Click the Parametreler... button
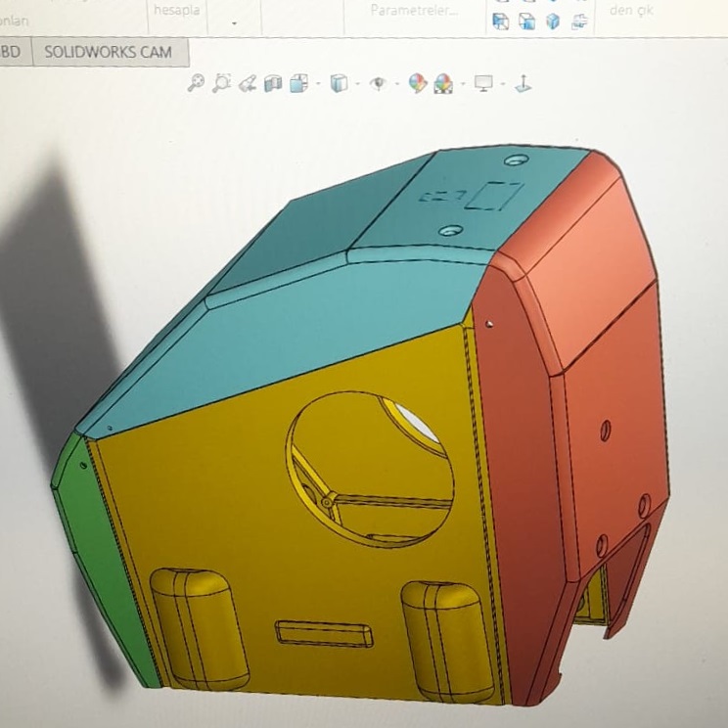Viewport: 728px width, 728px height. tap(414, 11)
